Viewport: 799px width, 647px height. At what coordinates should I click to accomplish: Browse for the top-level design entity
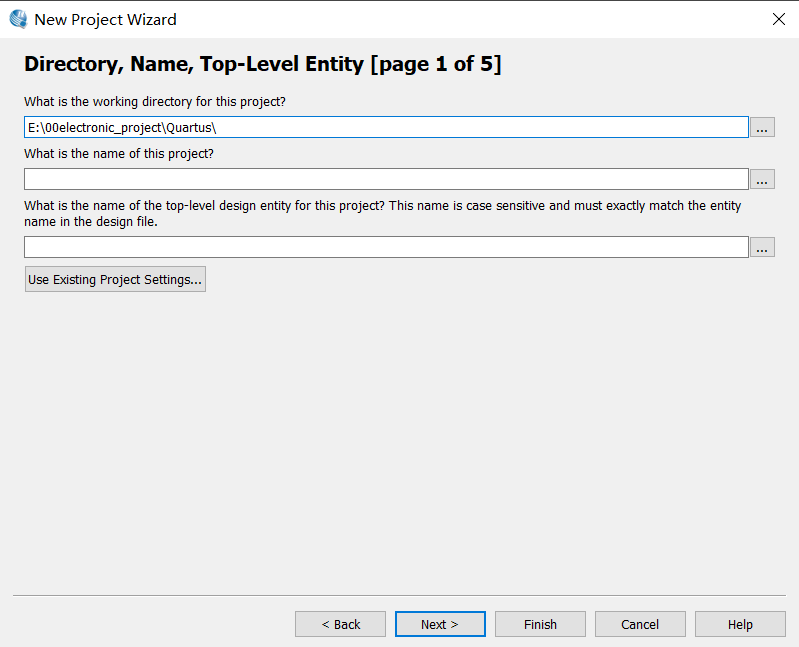(x=762, y=247)
